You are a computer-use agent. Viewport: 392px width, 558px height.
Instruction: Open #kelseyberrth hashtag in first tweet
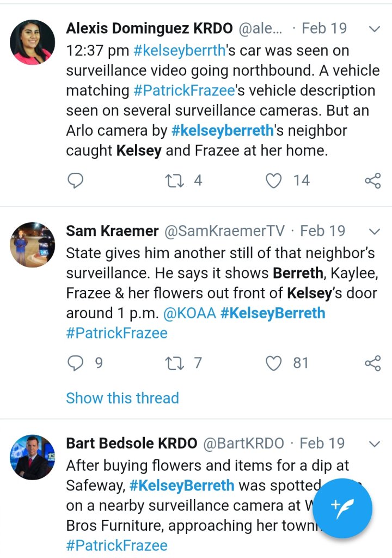point(179,51)
